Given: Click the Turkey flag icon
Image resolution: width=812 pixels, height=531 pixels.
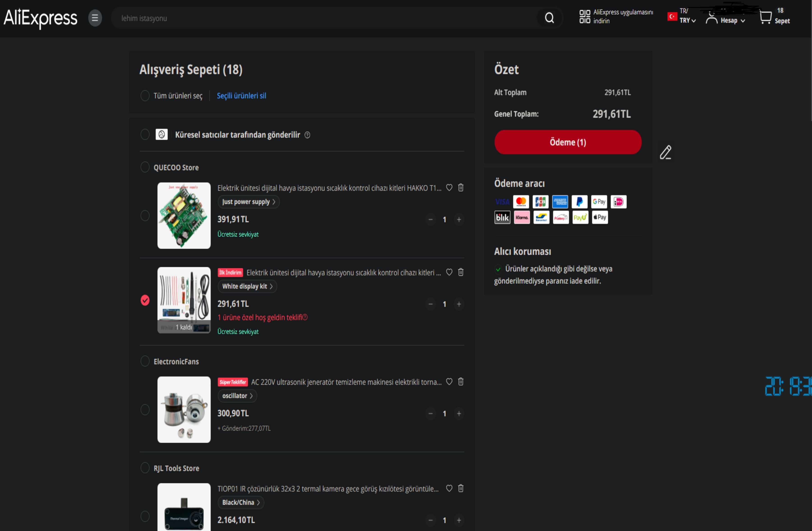Looking at the screenshot, I should click(x=672, y=16).
